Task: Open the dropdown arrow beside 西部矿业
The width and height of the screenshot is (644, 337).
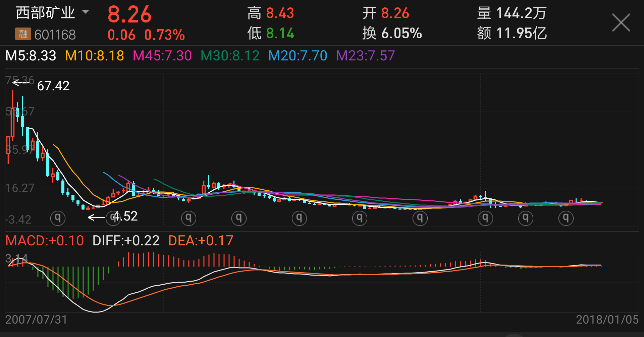Action: pos(86,12)
